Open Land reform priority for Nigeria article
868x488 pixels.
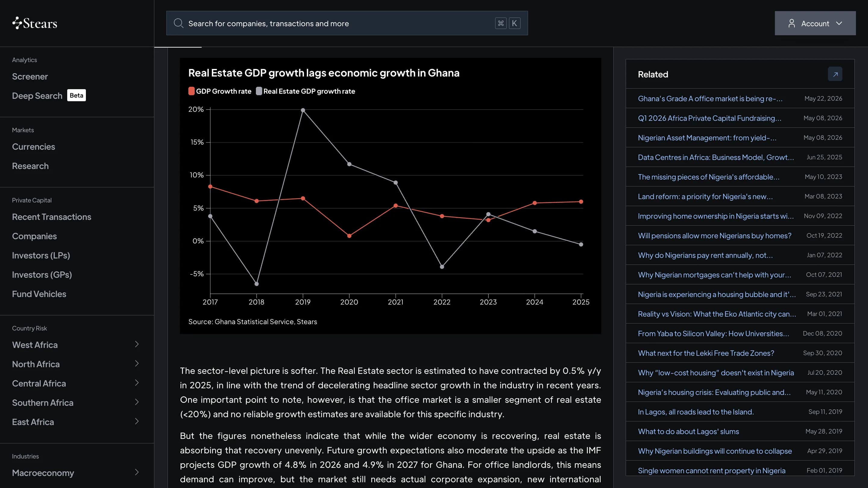(705, 196)
